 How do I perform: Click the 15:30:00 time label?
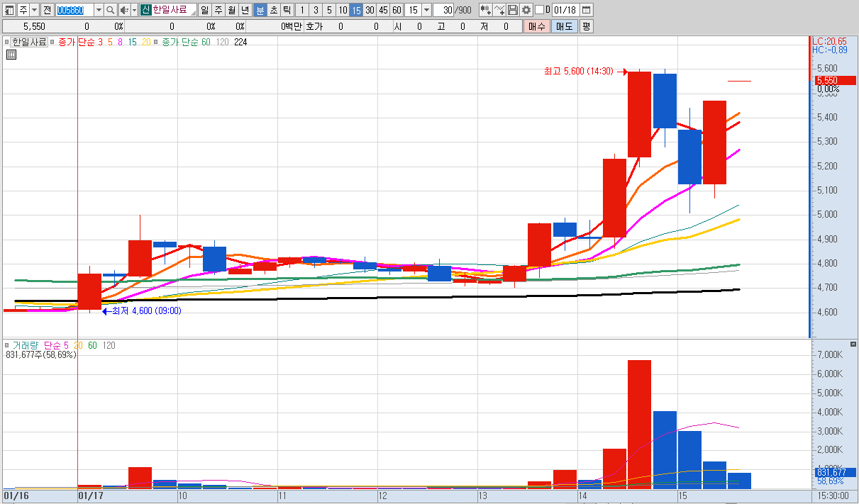[833, 496]
